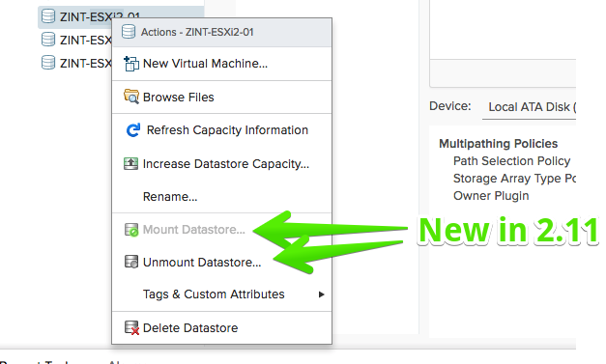Select Refresh Capacity Information
Screen dimensions: 606x364
tap(222, 130)
